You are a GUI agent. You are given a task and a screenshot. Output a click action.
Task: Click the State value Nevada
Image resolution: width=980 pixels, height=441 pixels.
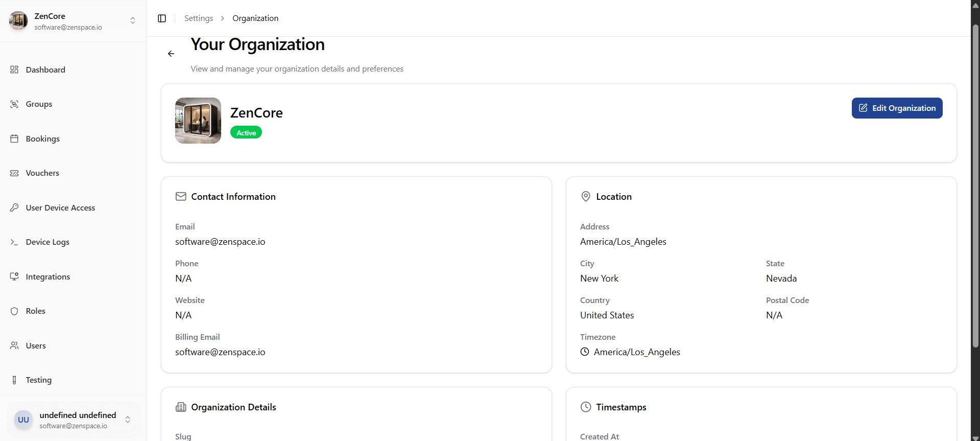781,278
